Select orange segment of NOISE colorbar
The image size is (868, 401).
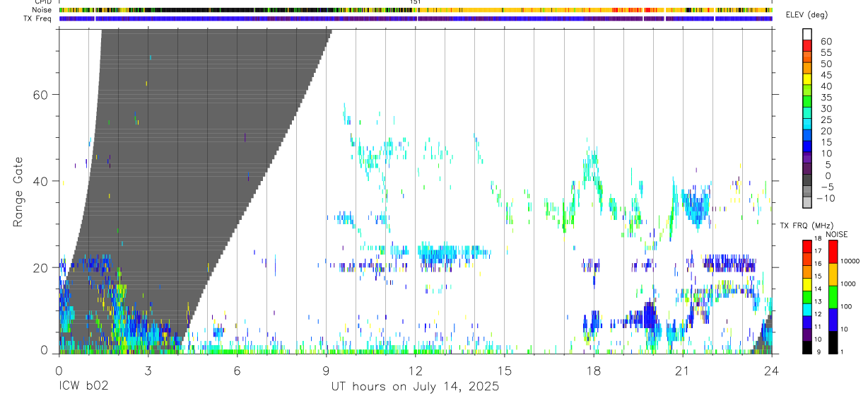tap(833, 274)
